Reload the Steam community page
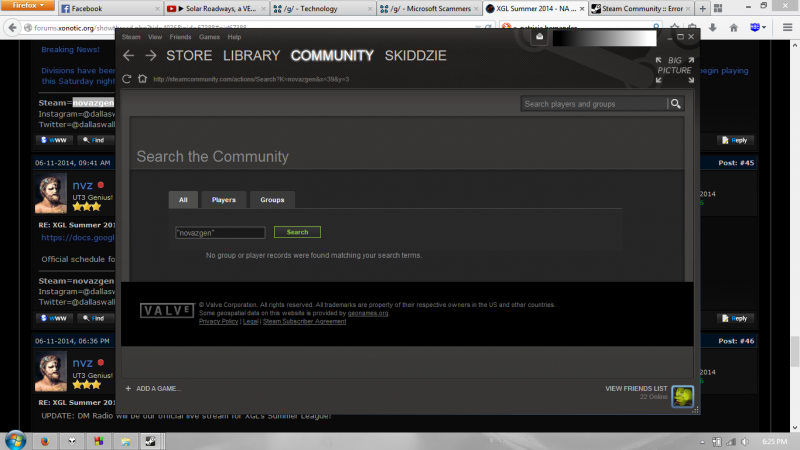The height and width of the screenshot is (450, 800). (x=127, y=79)
